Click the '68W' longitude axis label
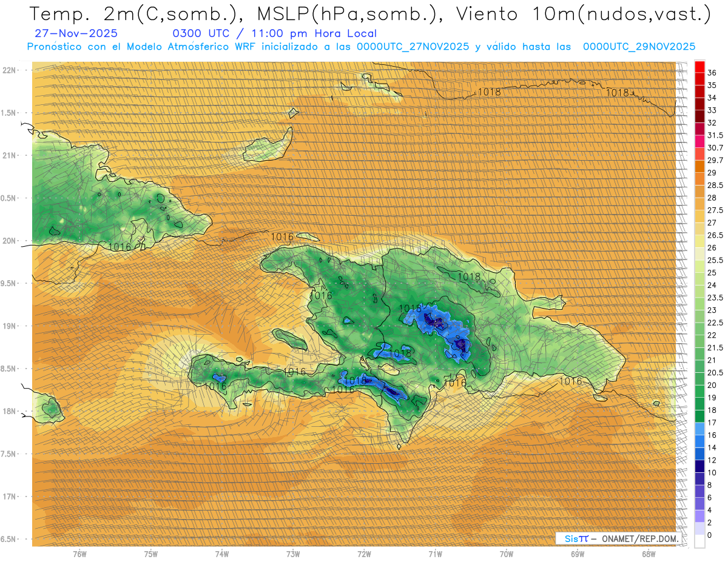Viewport: 728px width, 562px height. tap(649, 554)
